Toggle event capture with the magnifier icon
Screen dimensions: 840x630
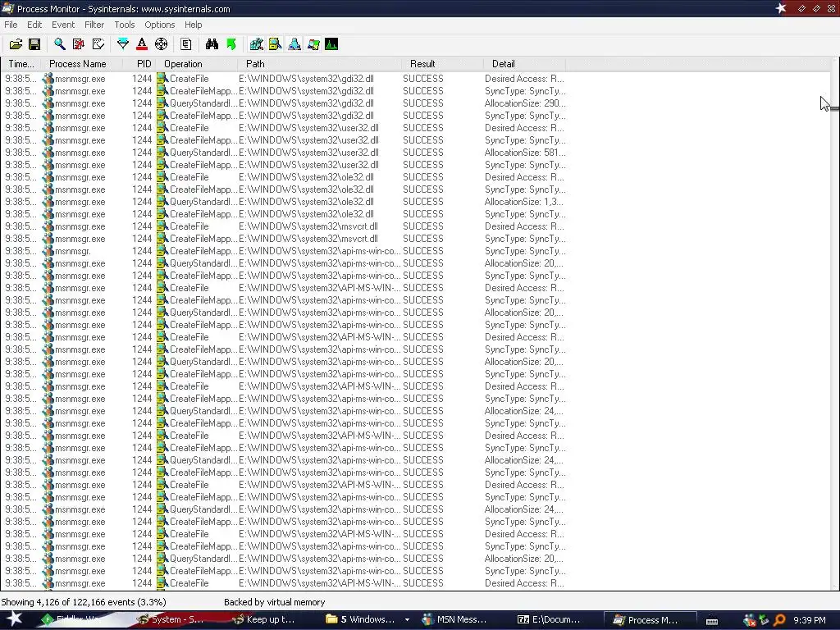pos(59,44)
